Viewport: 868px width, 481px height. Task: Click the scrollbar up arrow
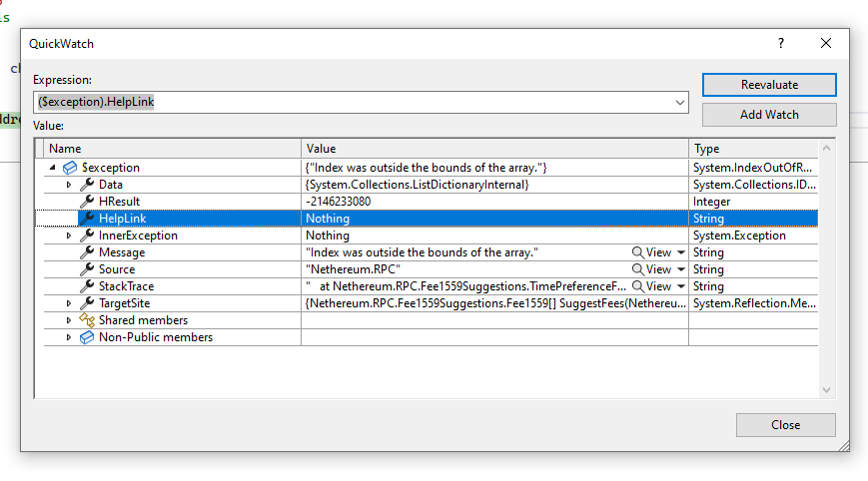click(826, 148)
